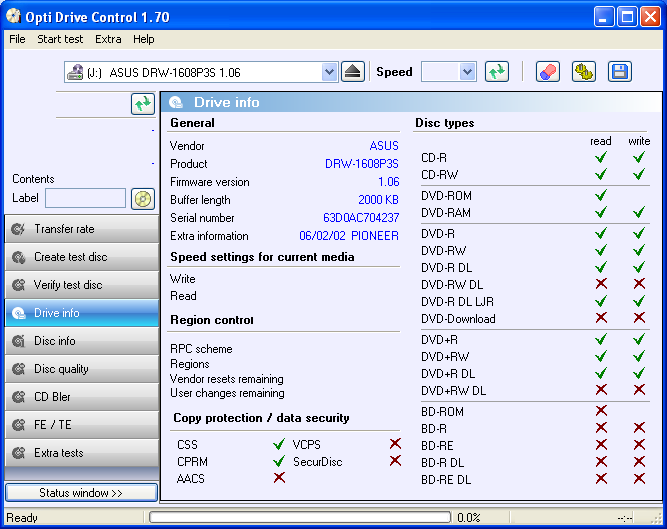
Task: Click the refresh speed button beside Speed
Action: pos(497,72)
